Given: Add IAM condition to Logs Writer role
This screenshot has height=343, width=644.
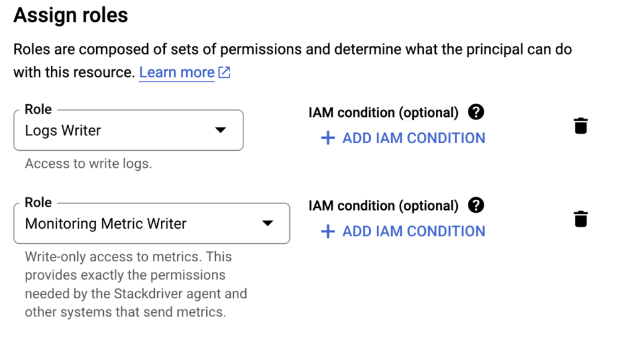Looking at the screenshot, I should coord(413,138).
